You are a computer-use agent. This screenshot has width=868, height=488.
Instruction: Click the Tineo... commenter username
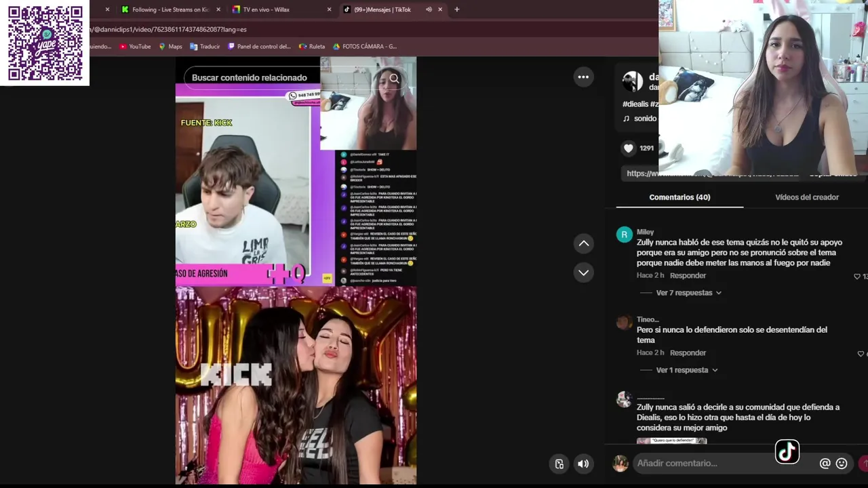tap(648, 319)
